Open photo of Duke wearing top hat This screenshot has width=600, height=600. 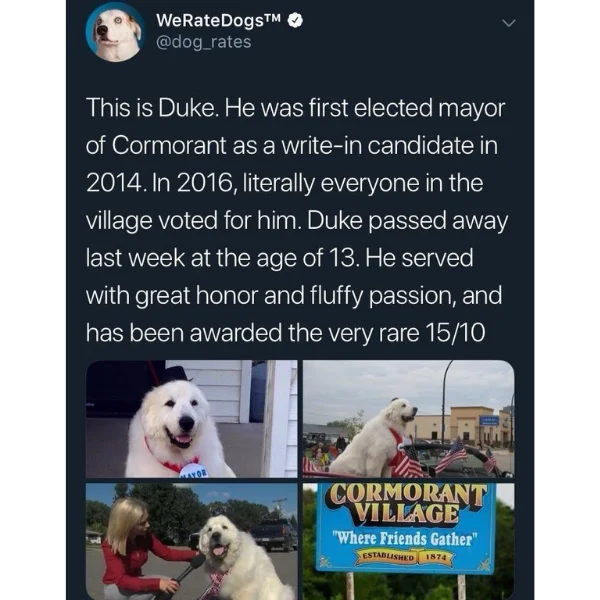(191, 419)
